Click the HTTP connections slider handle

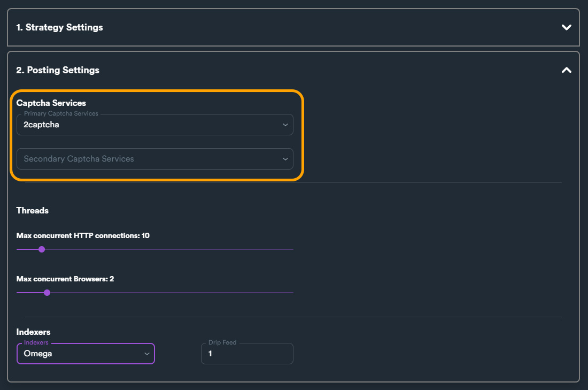coord(42,249)
